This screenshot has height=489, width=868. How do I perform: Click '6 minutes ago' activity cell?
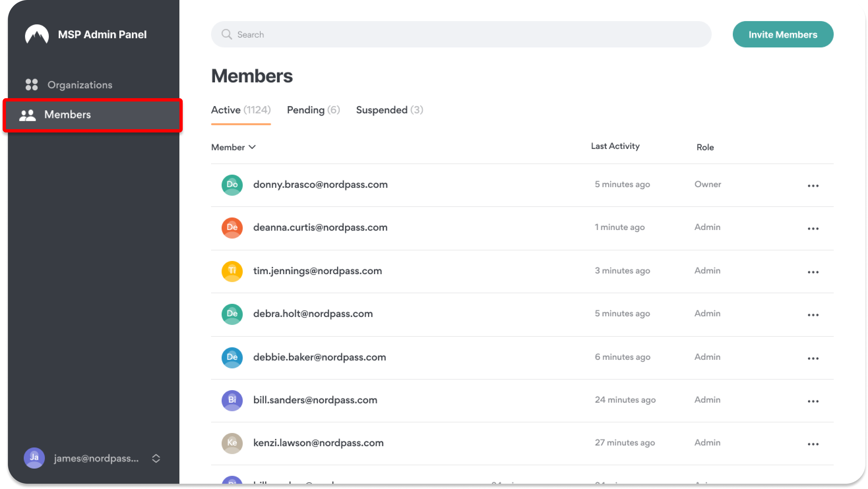622,357
